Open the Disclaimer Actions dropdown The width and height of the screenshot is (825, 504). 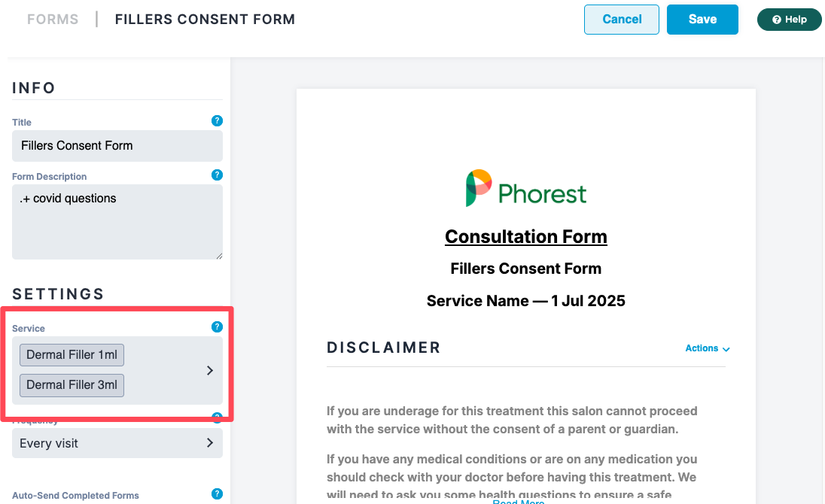pyautogui.click(x=707, y=348)
